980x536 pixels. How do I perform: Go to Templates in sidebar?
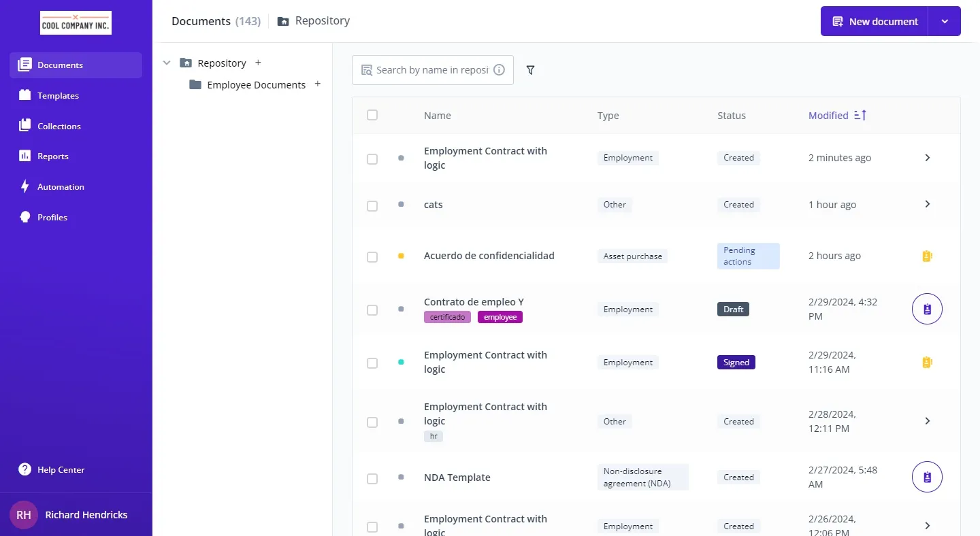(x=58, y=96)
